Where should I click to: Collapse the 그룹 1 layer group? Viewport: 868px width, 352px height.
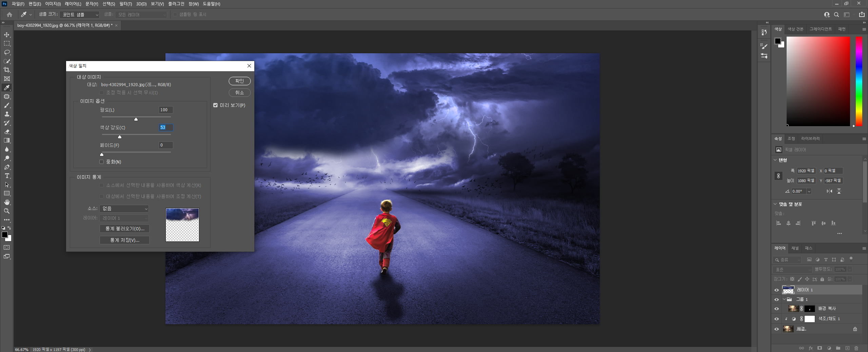[x=784, y=299]
